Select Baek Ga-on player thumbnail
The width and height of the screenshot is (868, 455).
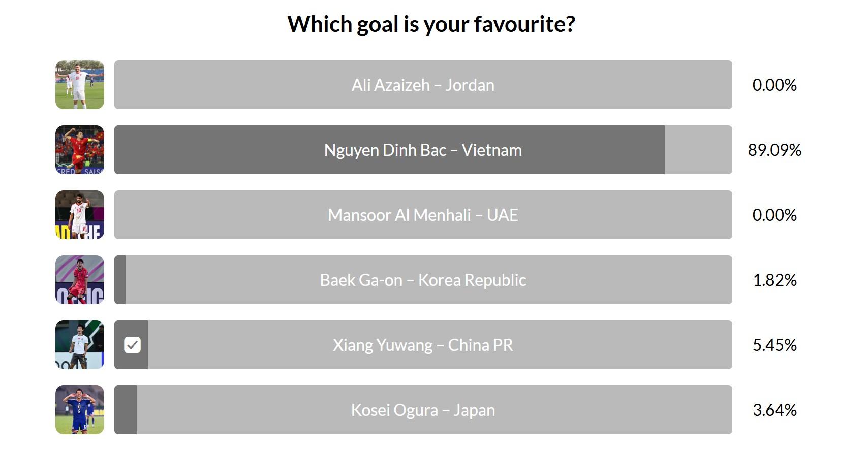click(80, 280)
